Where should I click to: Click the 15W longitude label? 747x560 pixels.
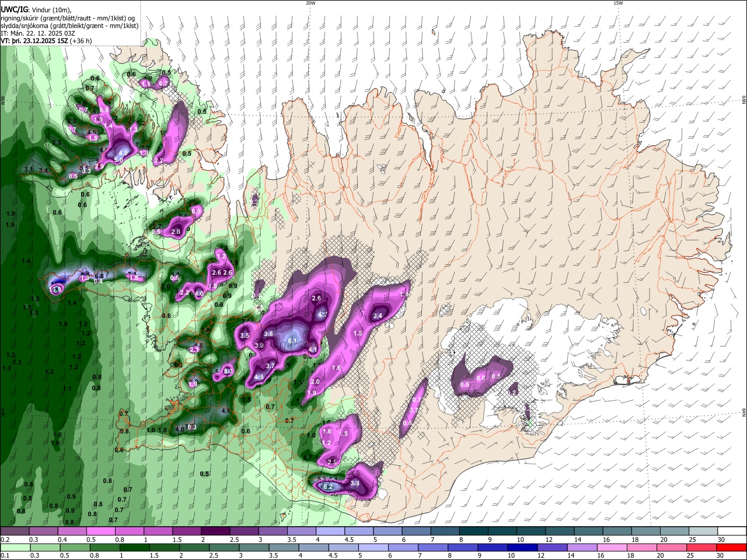618,3
